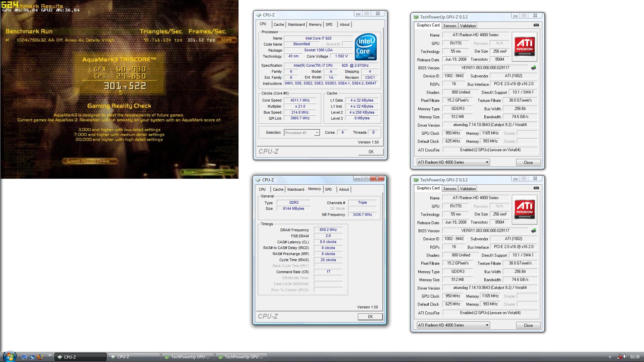
Task: Switch to CPU tab in bottom CPU-Z window
Action: point(262,189)
